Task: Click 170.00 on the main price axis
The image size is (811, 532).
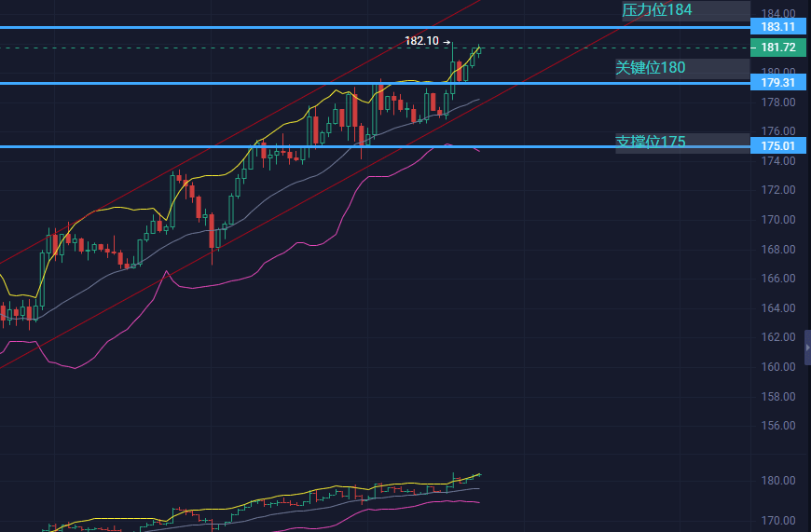Action: (777, 220)
